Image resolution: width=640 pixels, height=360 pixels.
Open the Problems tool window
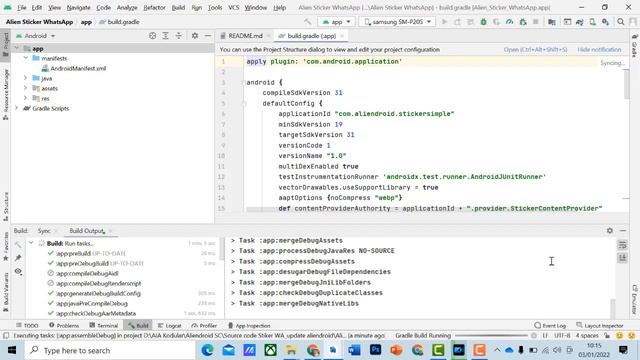coord(64,326)
